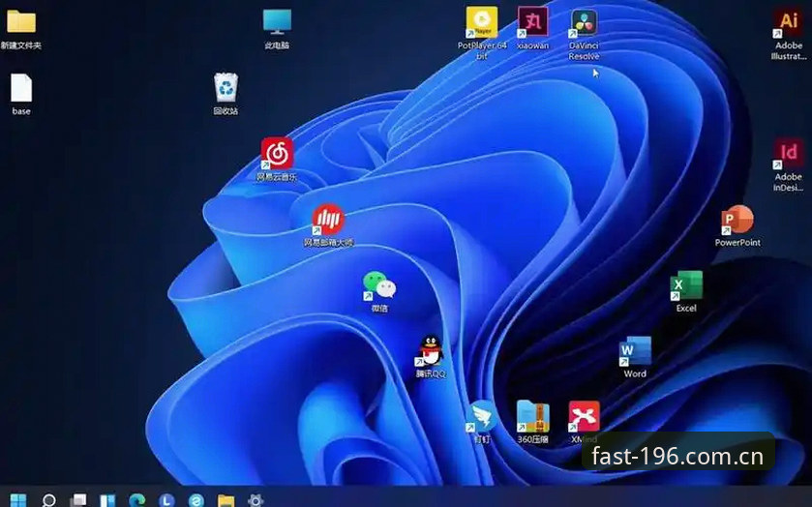This screenshot has width=812, height=507.
Task: Select the 新建文件夹 folder icon
Action: click(21, 21)
